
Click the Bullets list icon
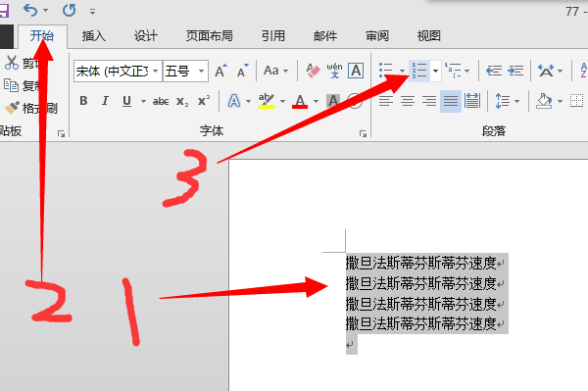(x=386, y=71)
